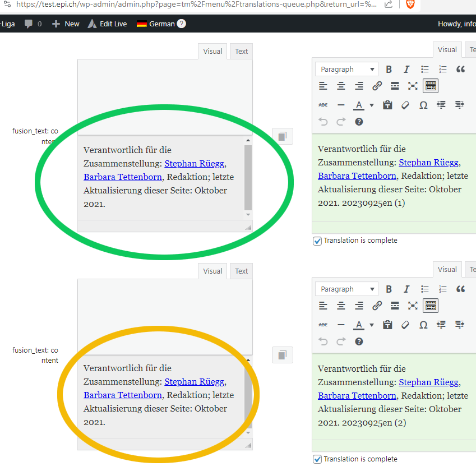Insert horizontal line in upper translation editor

coord(341,105)
